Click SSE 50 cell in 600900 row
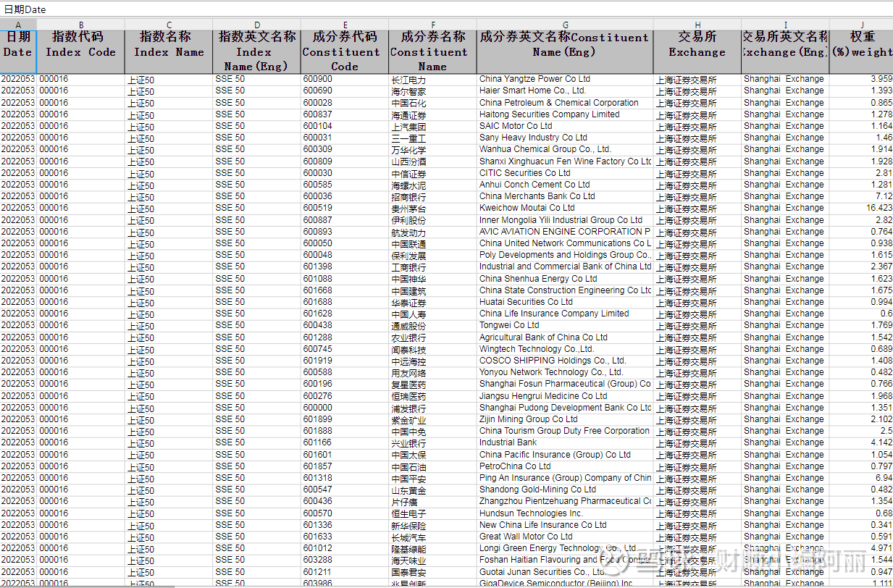 point(256,79)
